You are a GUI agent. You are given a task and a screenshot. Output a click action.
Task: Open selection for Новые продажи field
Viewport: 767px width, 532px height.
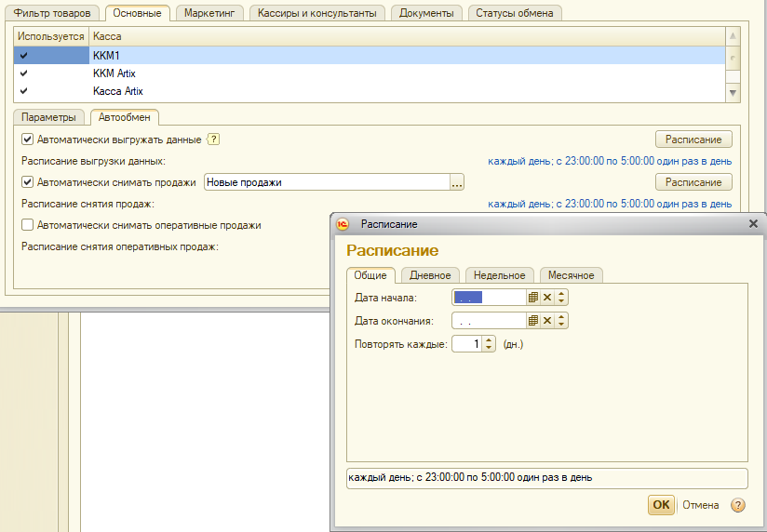[x=456, y=183]
